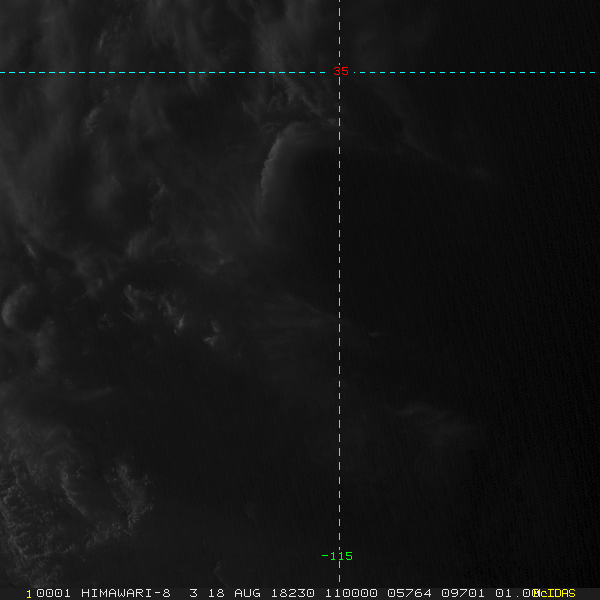This screenshot has width=600, height=600.
Task: Click the 09701 value in the footer
Action: (x=458, y=593)
